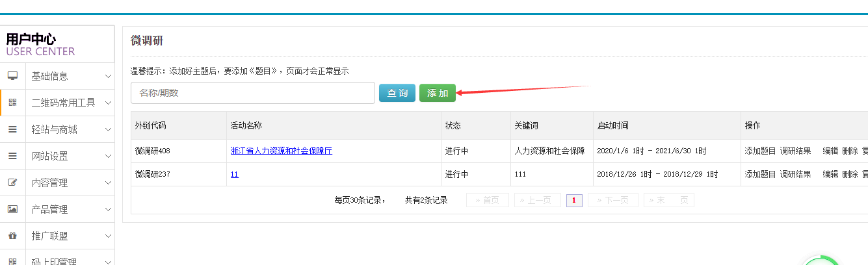Click the list icon beside 轻站与商城

12,129
